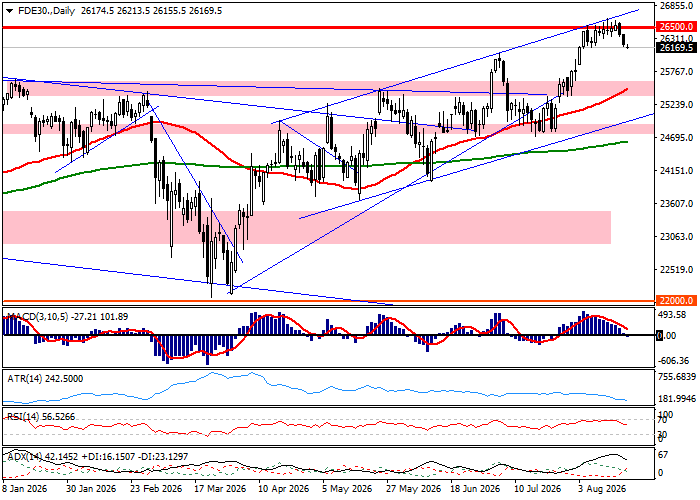Viewport: 700px width, 500px height.
Task: Open the chart menu triangle beside FDE30
Action: [9, 11]
